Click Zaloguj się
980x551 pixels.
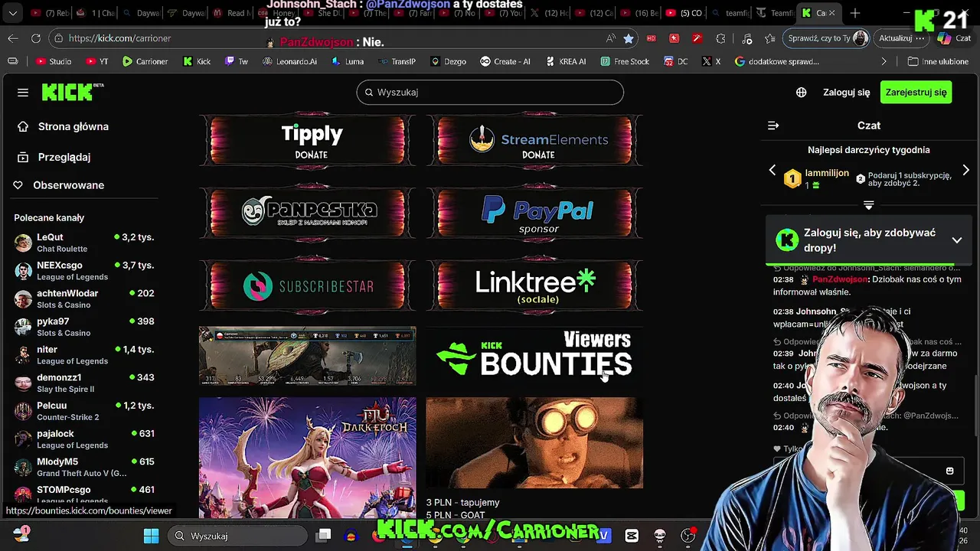[846, 92]
